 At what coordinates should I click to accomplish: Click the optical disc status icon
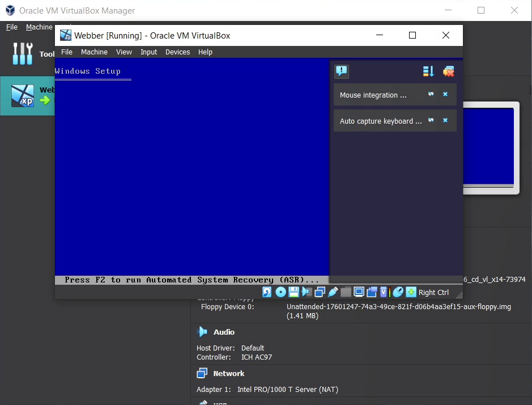pos(280,292)
